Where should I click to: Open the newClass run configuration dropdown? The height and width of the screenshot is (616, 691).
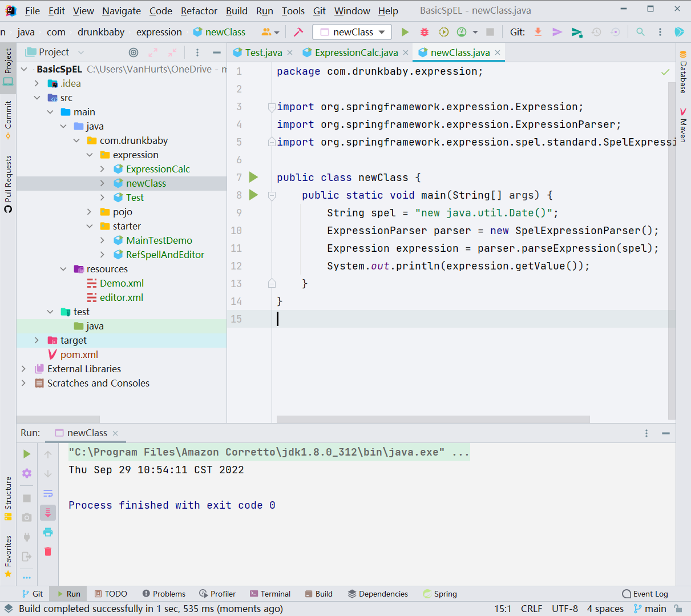click(353, 32)
